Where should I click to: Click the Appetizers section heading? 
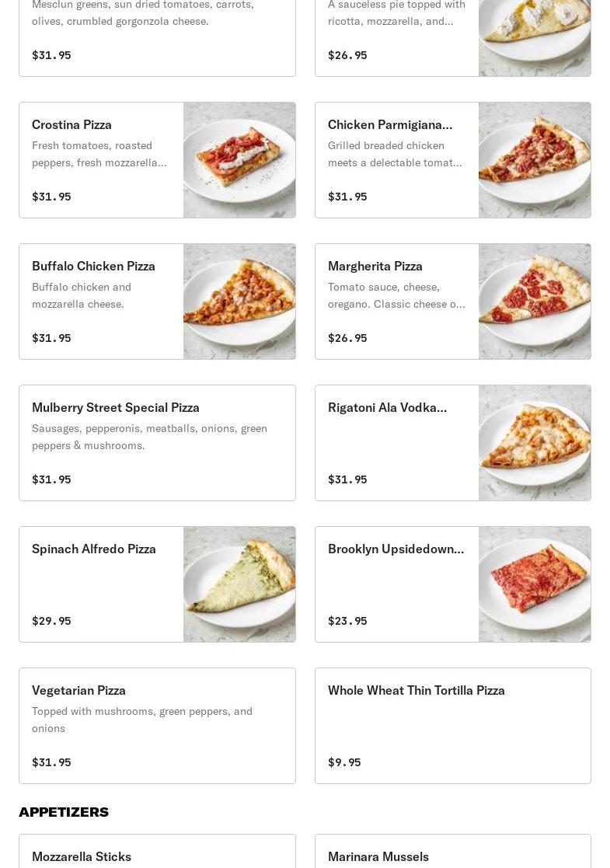[64, 812]
